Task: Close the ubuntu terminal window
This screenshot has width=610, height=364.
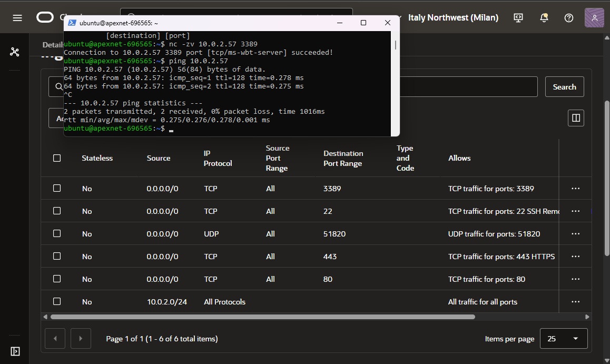Action: [x=388, y=23]
